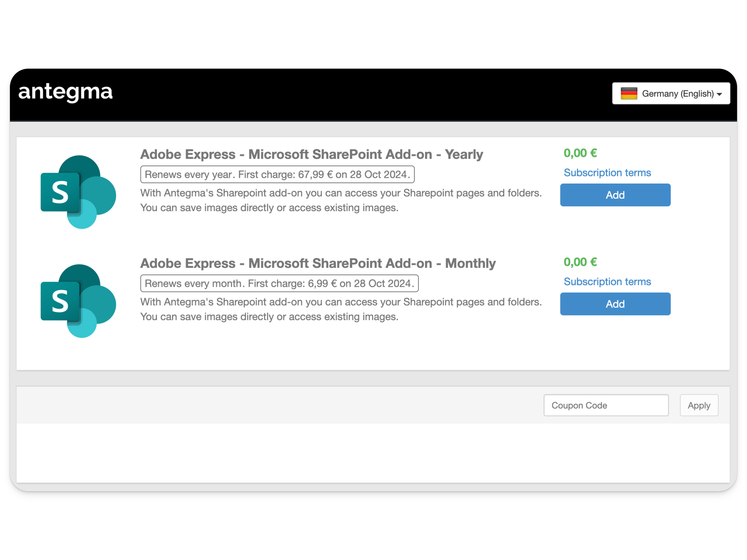
Task: Click the monthly renewal notice box
Action: point(279,283)
